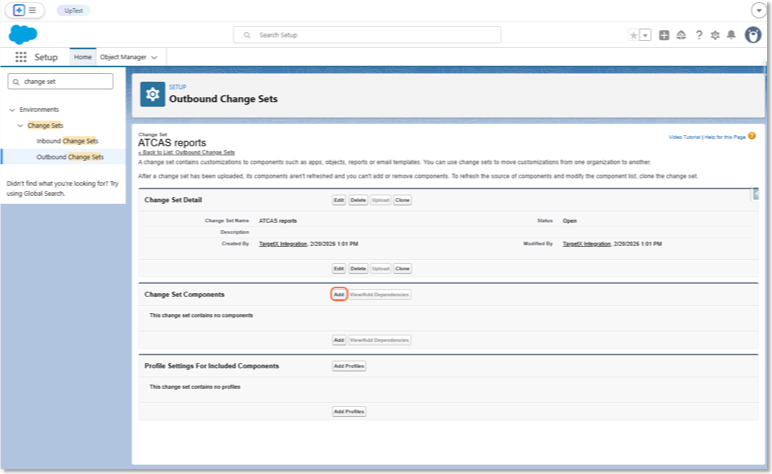The width and height of the screenshot is (772, 474).
Task: Open the favorites list dropdown arrow
Action: click(645, 35)
